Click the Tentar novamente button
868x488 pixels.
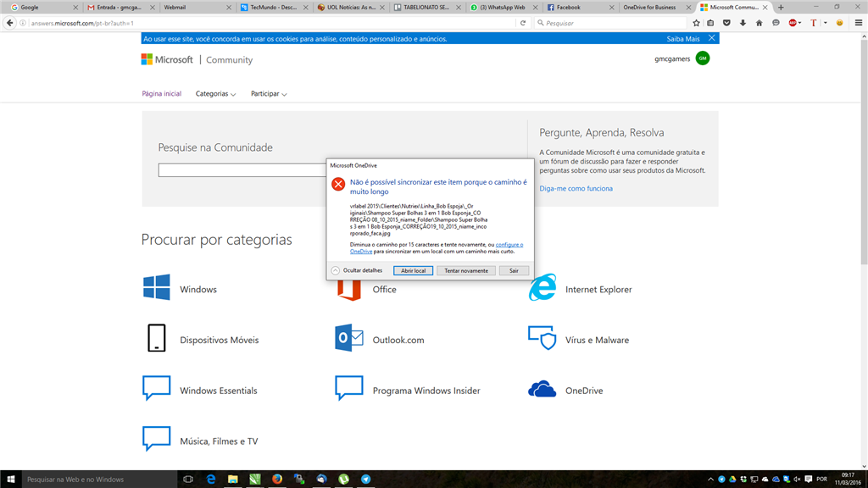466,270
